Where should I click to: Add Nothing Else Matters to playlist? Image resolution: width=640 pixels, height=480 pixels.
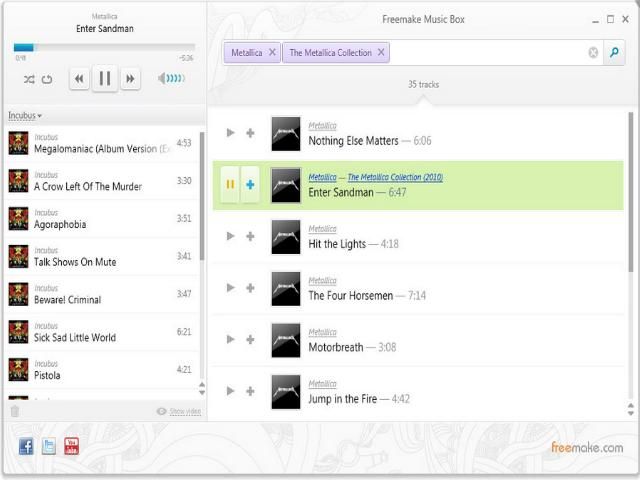pyautogui.click(x=250, y=133)
